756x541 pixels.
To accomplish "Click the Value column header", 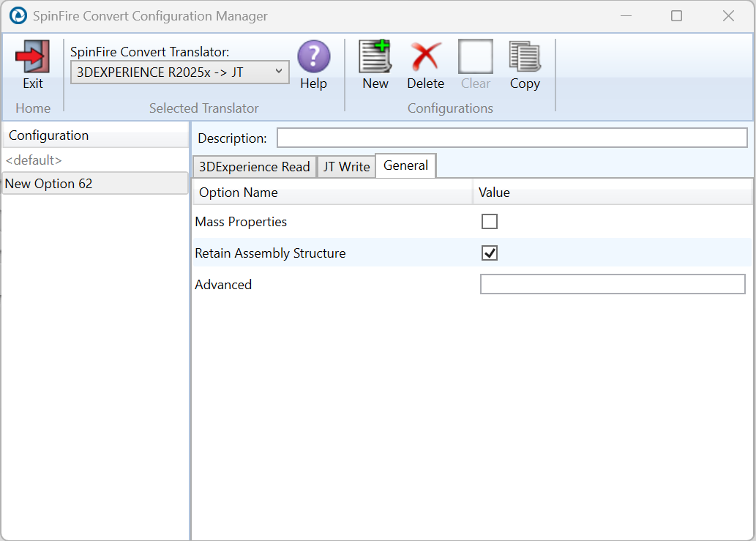I will click(613, 193).
